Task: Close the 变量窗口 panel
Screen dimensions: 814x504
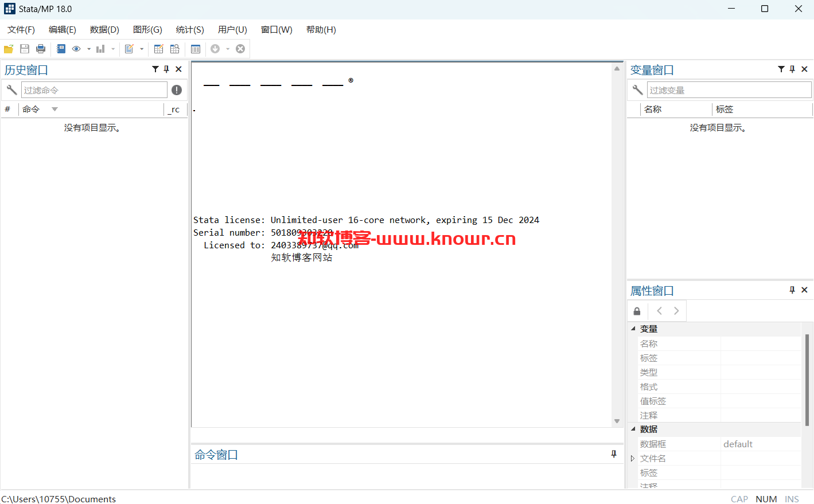Action: pos(804,69)
